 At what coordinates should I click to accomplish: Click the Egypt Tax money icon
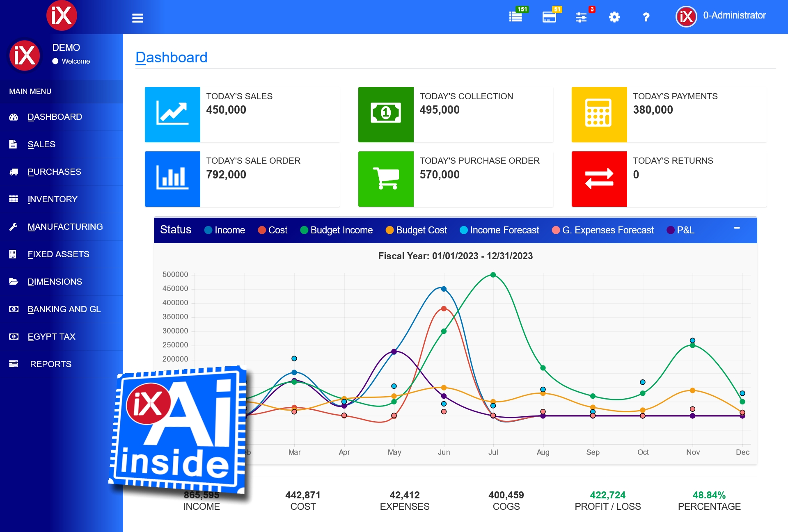click(x=14, y=337)
